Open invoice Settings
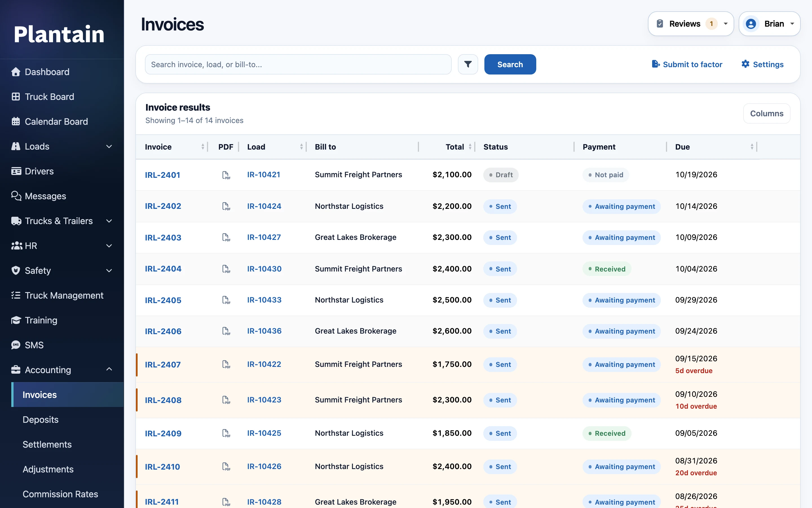Image resolution: width=812 pixels, height=508 pixels. pyautogui.click(x=762, y=64)
